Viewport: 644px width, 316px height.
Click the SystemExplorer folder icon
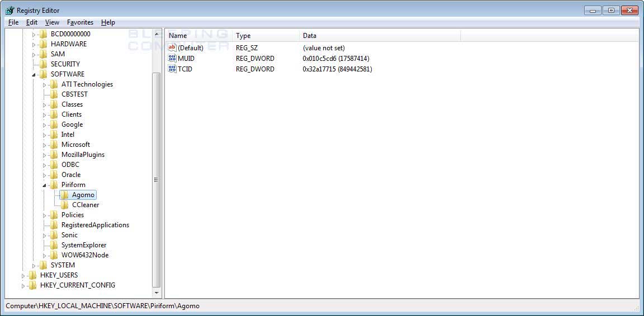click(54, 245)
